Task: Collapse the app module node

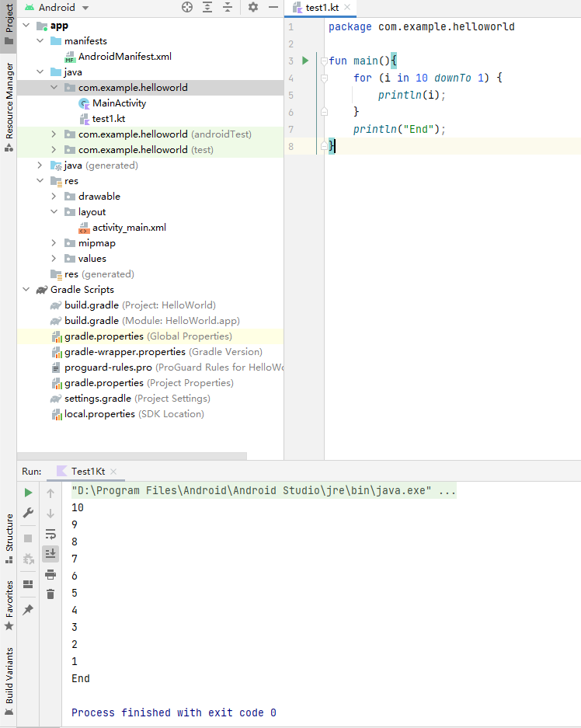Action: pyautogui.click(x=26, y=26)
